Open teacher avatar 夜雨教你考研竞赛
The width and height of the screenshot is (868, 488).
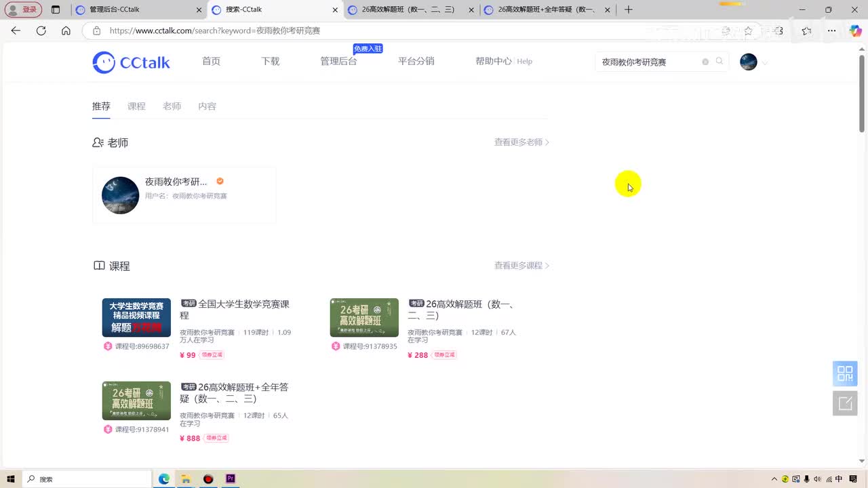tap(120, 195)
